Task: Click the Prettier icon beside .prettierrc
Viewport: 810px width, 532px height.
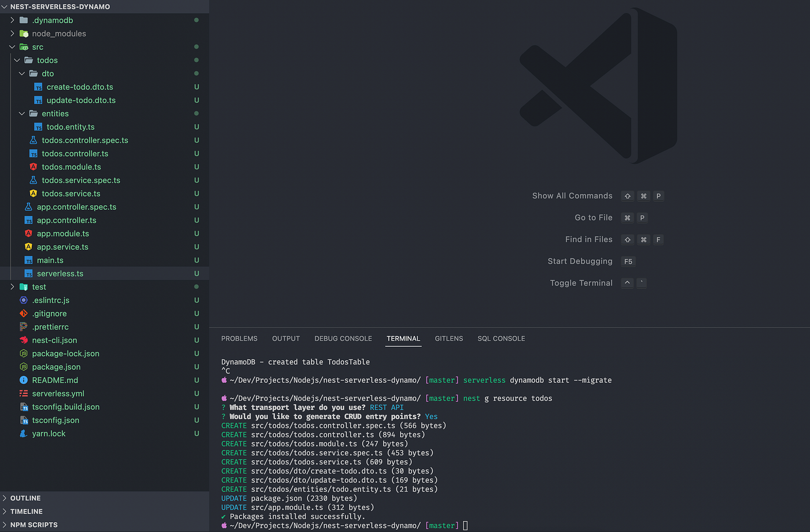Action: (24, 327)
